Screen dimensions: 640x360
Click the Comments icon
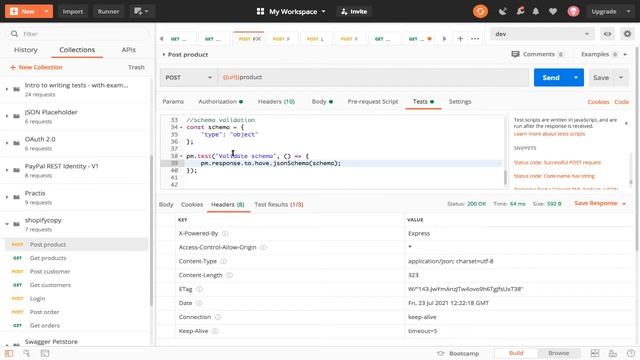tap(515, 54)
